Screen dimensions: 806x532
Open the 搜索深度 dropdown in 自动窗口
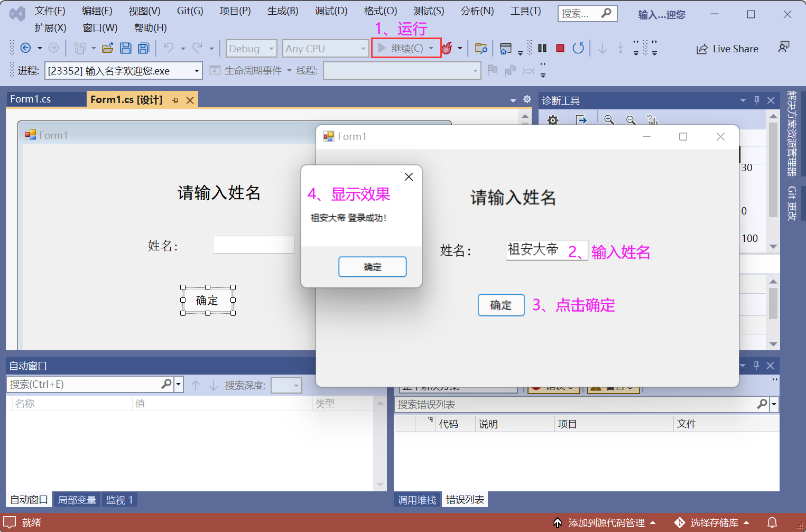click(x=286, y=385)
